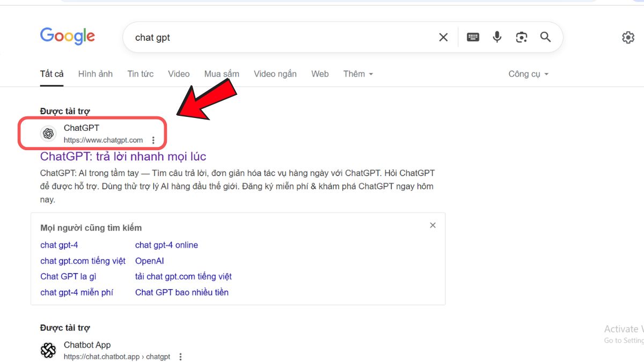Open the on-screen keyboard input tool

coord(473,37)
